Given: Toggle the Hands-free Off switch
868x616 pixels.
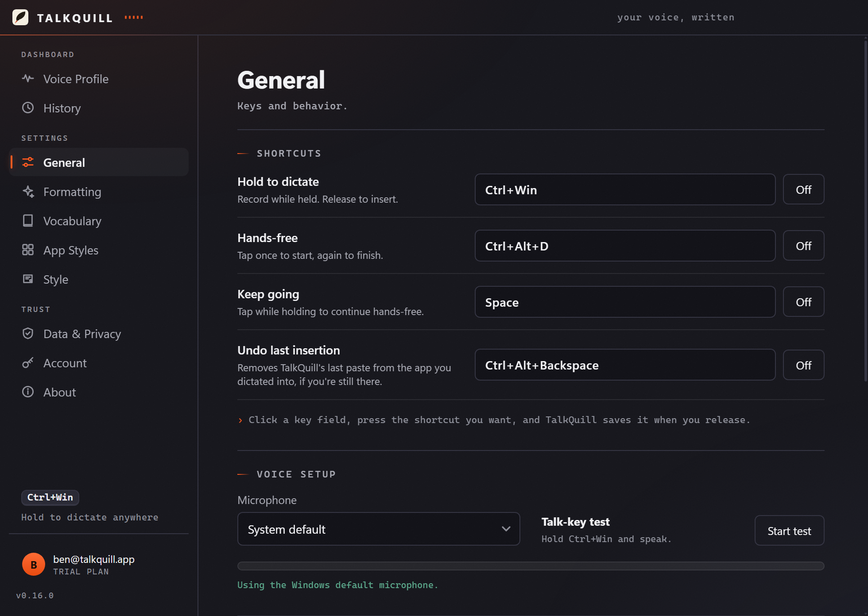Looking at the screenshot, I should (x=803, y=246).
